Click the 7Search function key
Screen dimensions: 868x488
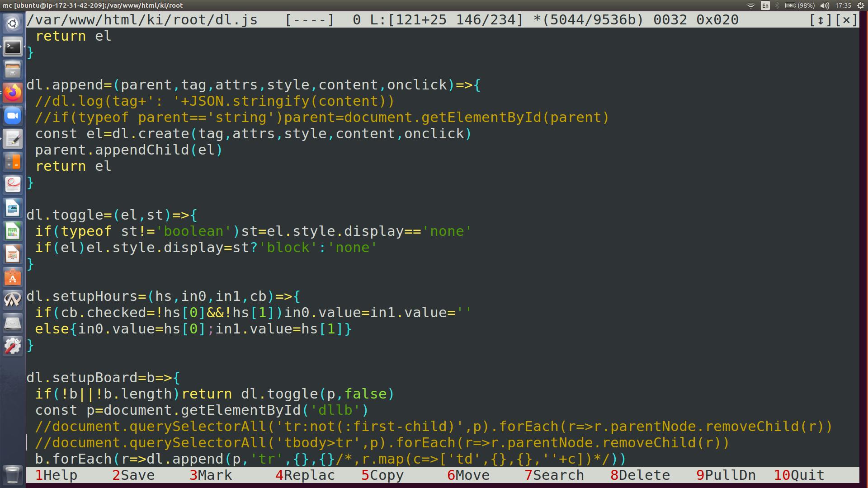click(x=554, y=475)
